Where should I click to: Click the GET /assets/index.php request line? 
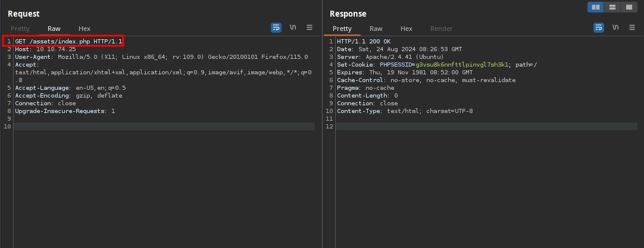68,41
